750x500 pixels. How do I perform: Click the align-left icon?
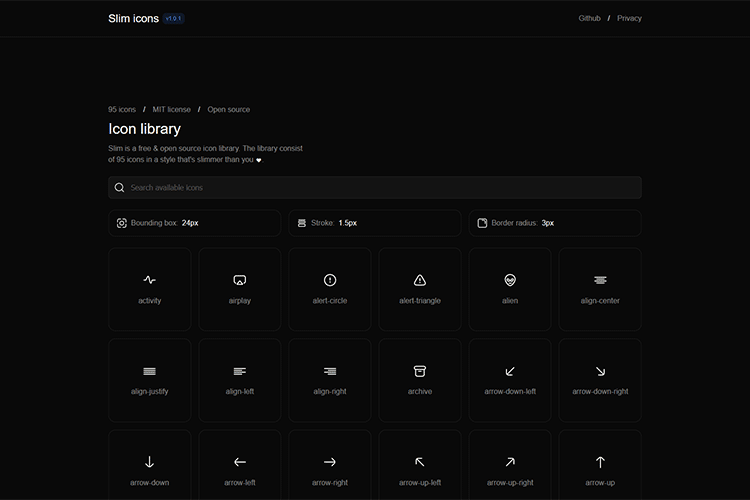tap(240, 380)
